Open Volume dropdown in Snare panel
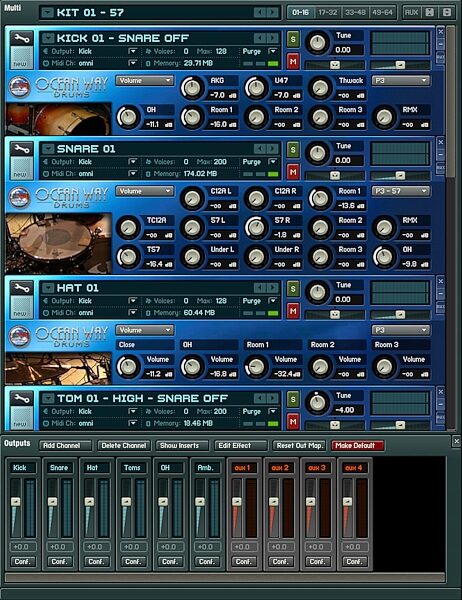The height and width of the screenshot is (600, 462). [145, 191]
